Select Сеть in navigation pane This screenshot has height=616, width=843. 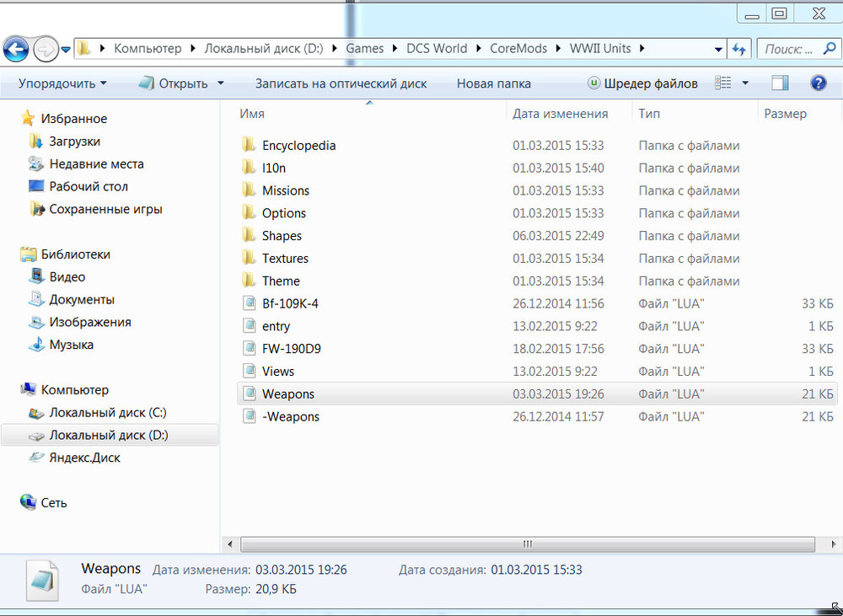pyautogui.click(x=54, y=502)
